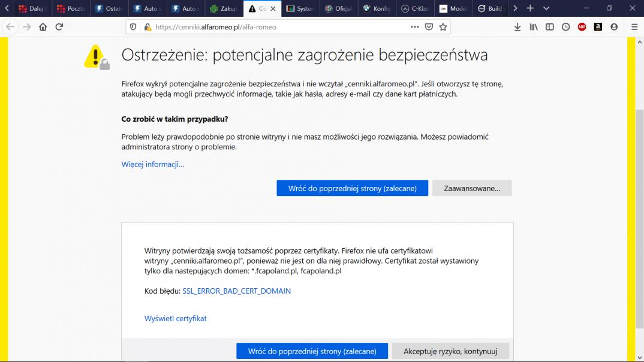The width and height of the screenshot is (644, 362).
Task: Open the home page via house icon
Action: click(x=43, y=27)
